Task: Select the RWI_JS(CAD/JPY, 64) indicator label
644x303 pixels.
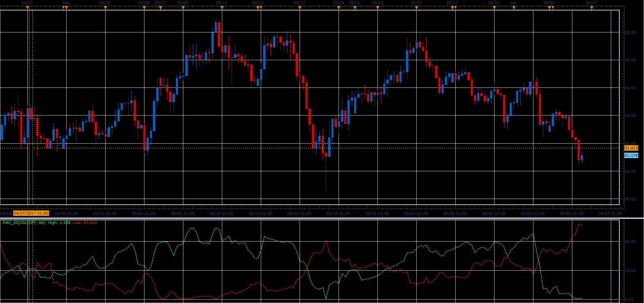Action: pyautogui.click(x=24, y=223)
